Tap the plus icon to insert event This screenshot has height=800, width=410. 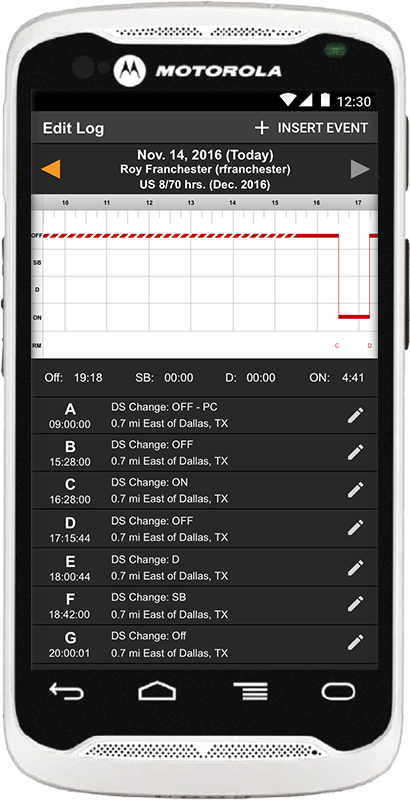click(262, 128)
